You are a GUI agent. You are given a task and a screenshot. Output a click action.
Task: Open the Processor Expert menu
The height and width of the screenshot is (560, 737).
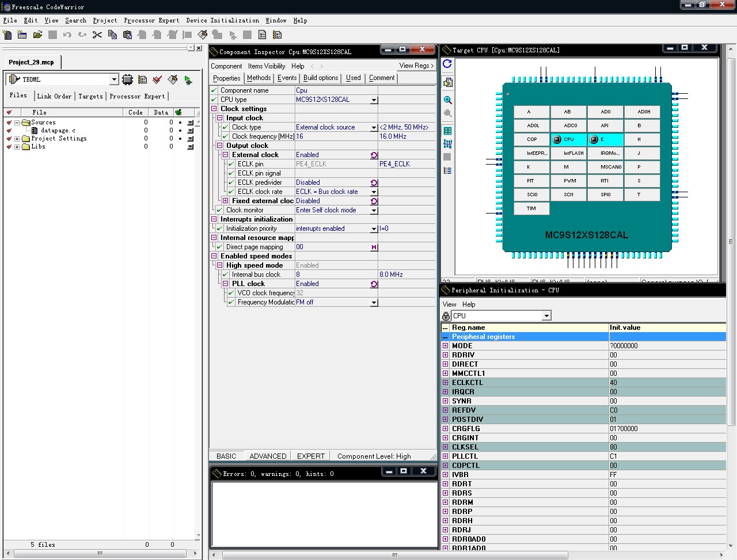click(x=151, y=20)
